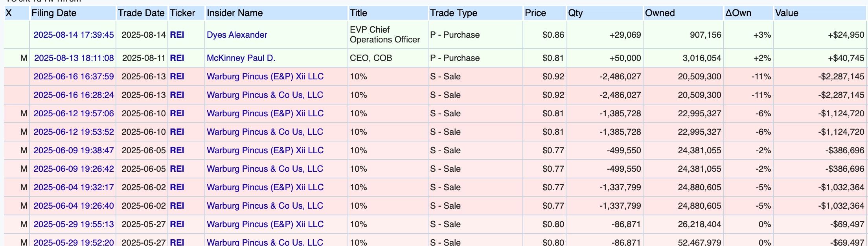The image size is (868, 246).
Task: Sort table by Trade Date header
Action: pyautogui.click(x=141, y=13)
